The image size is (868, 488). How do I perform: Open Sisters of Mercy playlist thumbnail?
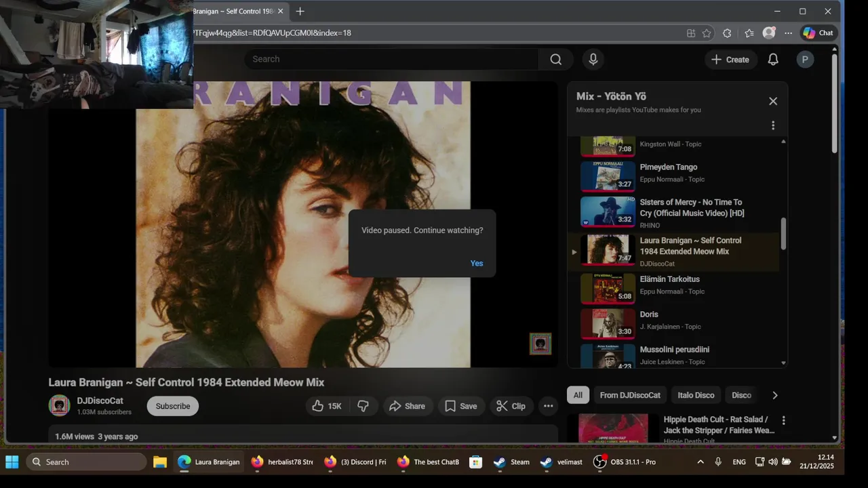[x=608, y=212]
